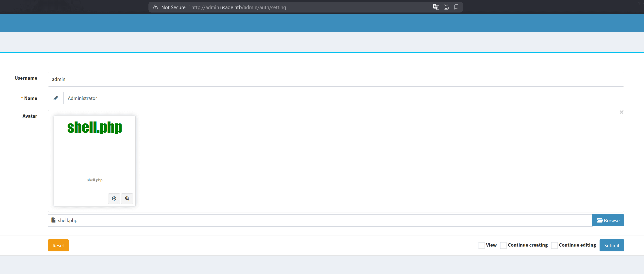Tick the Continue creating checkbox
This screenshot has width=644, height=274.
503,245
